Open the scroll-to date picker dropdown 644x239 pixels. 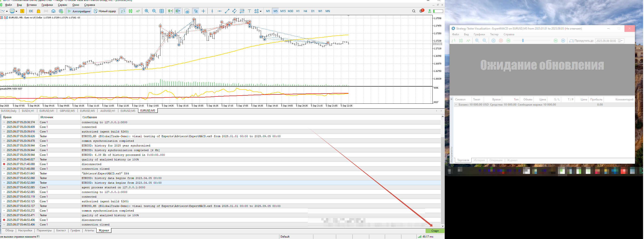621,41
